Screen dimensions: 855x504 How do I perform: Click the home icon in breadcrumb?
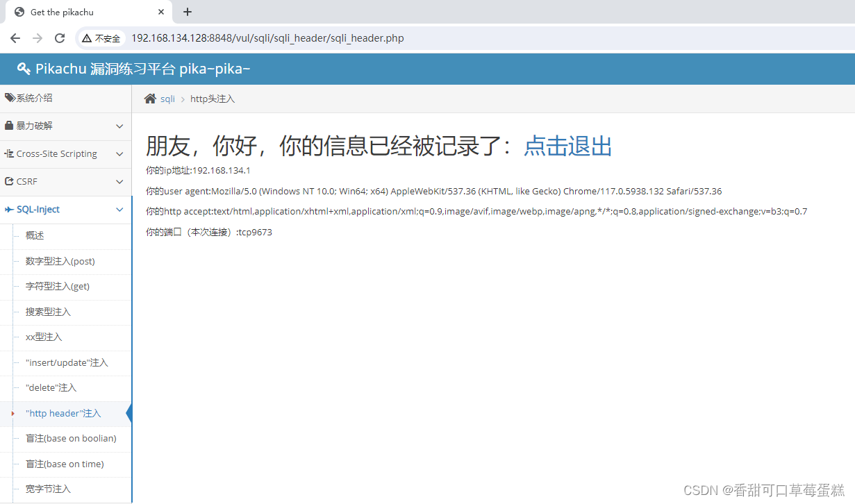(150, 99)
